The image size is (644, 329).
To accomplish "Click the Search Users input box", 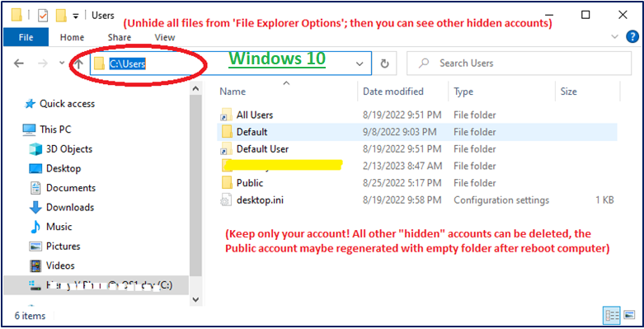I will coord(519,63).
